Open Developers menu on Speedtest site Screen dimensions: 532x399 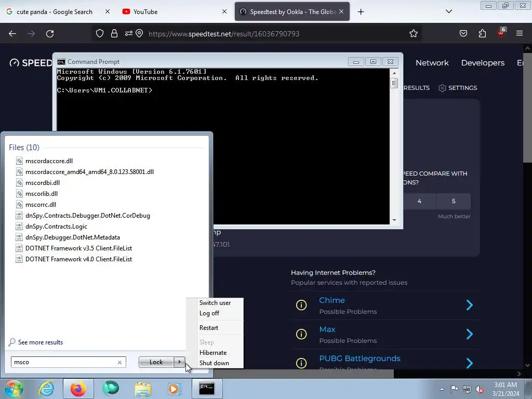coord(483,63)
